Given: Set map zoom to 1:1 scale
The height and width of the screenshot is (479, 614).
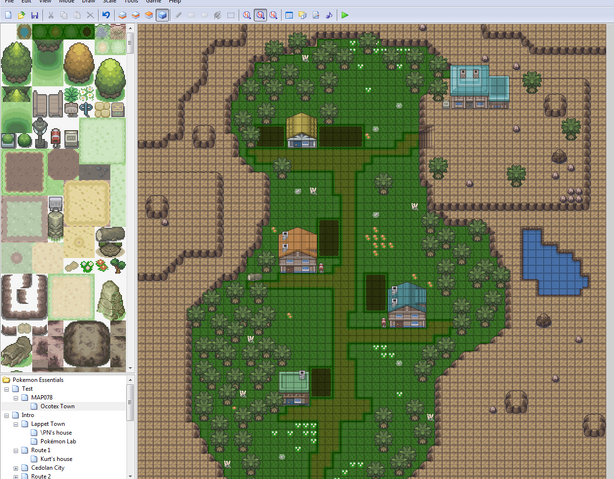Looking at the screenshot, I should (247, 15).
